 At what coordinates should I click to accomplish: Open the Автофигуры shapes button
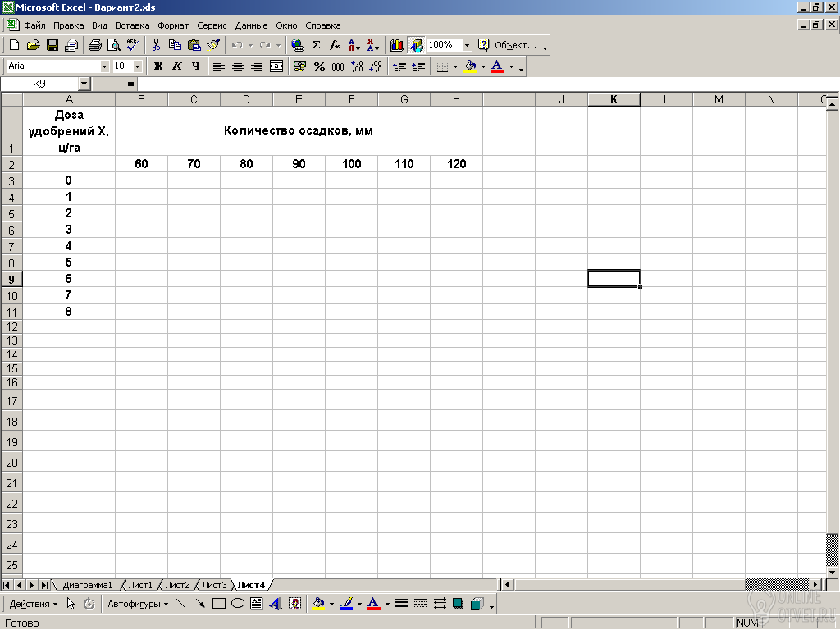click(138, 605)
